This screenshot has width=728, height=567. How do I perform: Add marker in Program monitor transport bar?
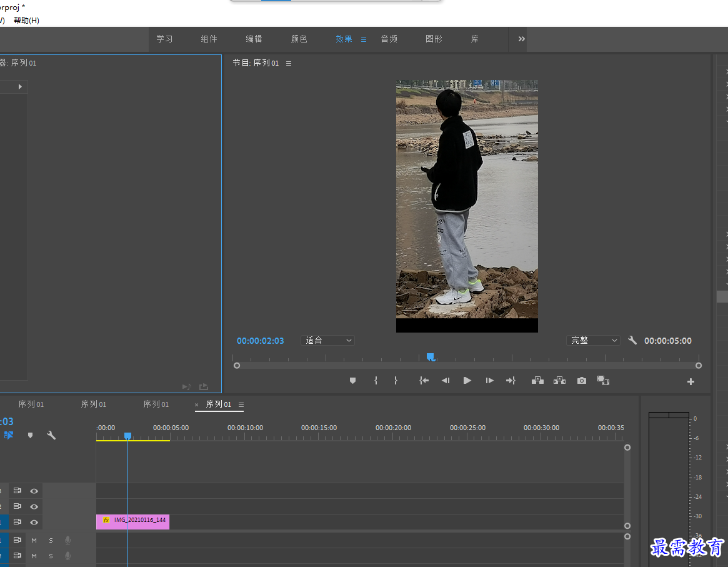click(x=353, y=381)
